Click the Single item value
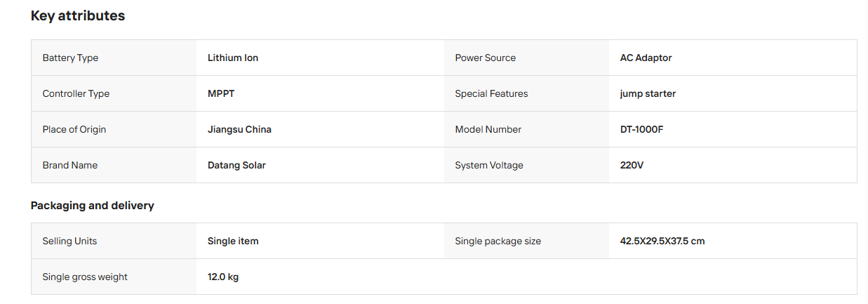The image size is (868, 304). coord(233,241)
